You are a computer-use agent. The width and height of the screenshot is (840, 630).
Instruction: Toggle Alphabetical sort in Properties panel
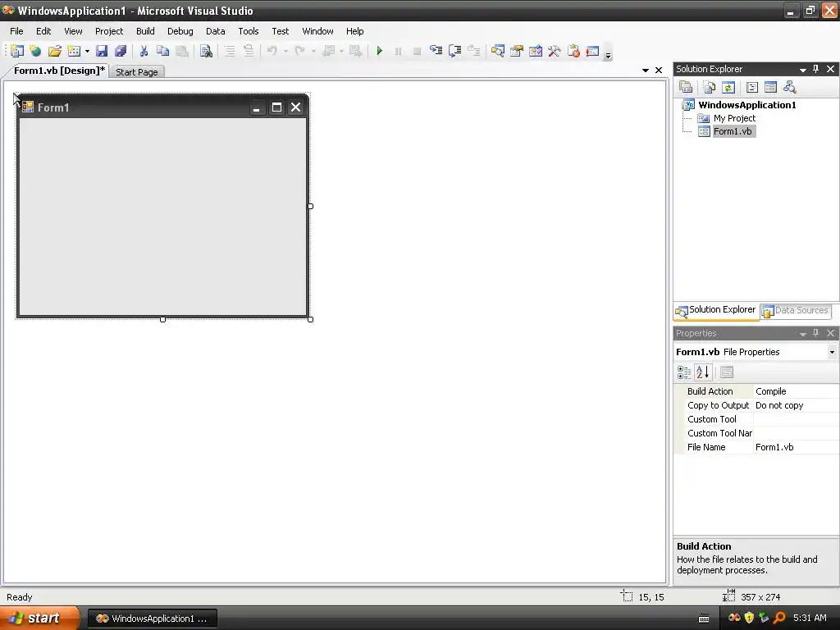703,372
